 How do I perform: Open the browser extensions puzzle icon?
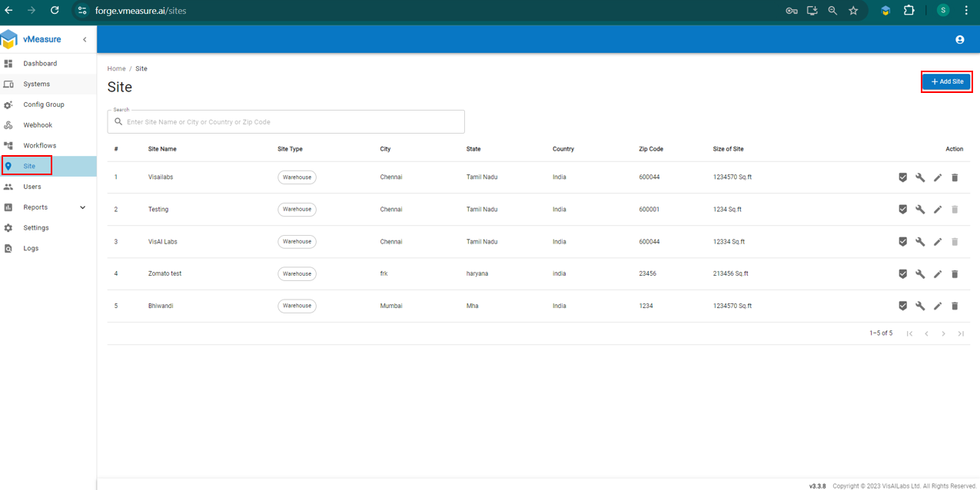coord(909,11)
